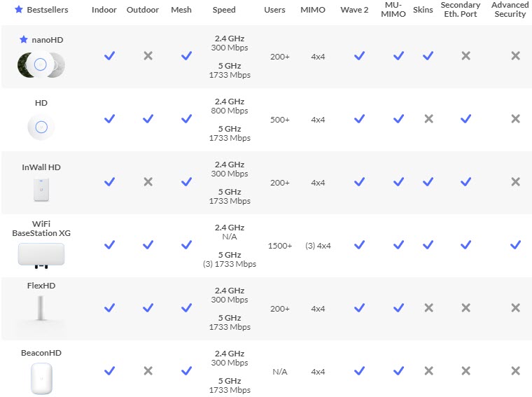Click the InWall HD Secondary Eth. Port checkmark
532x397 pixels.
465,182
